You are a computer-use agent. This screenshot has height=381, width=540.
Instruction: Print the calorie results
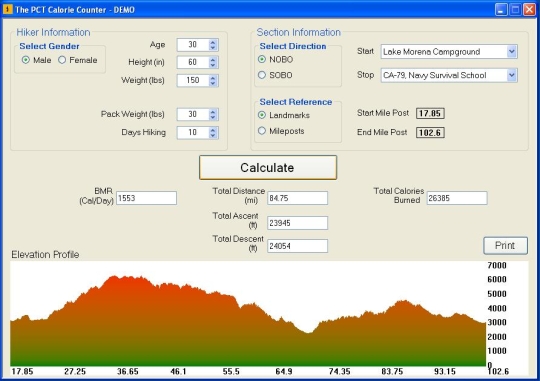pos(505,245)
